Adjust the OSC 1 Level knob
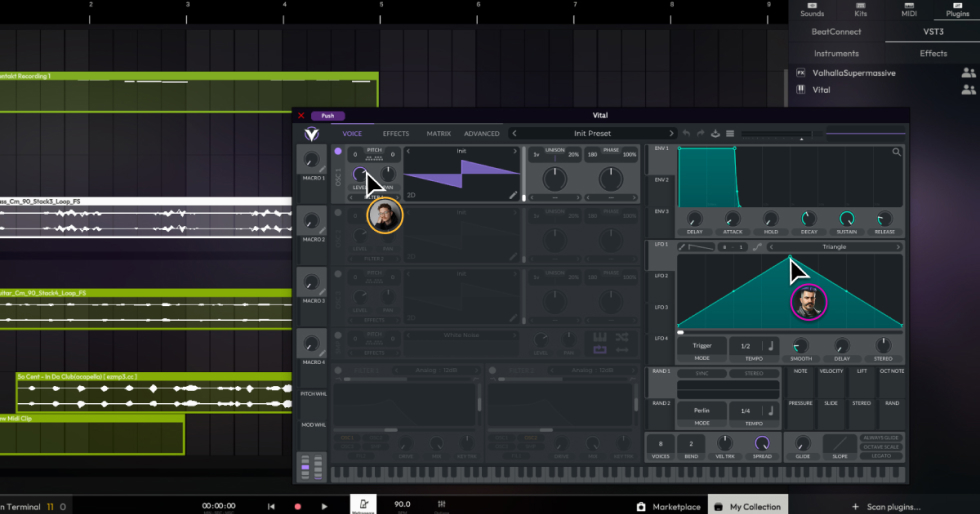This screenshot has height=514, width=980. coord(360,174)
